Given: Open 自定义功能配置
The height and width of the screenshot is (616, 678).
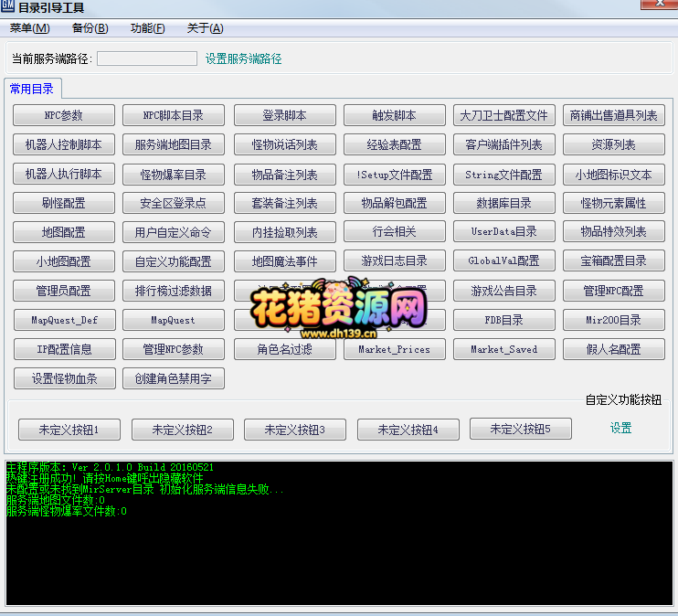Looking at the screenshot, I should click(x=174, y=261).
